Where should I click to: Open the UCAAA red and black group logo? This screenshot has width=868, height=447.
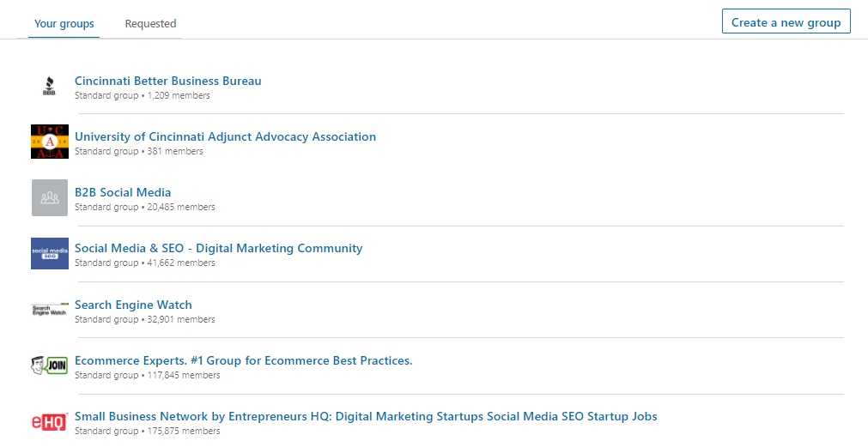(x=50, y=142)
